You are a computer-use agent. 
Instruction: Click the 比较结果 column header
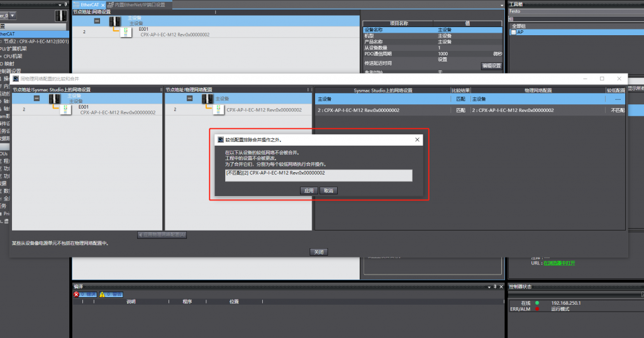point(460,90)
